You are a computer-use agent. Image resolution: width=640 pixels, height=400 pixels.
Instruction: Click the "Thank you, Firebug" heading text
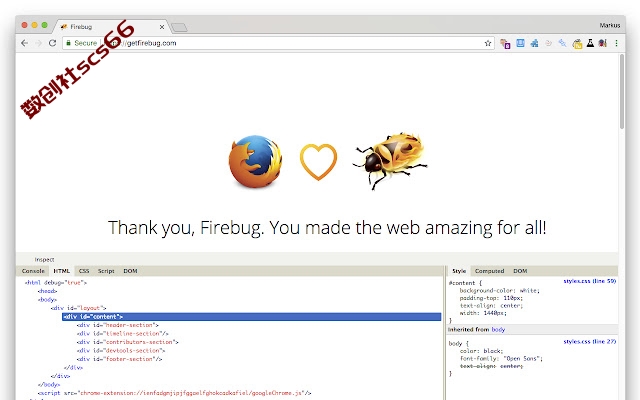point(327,228)
